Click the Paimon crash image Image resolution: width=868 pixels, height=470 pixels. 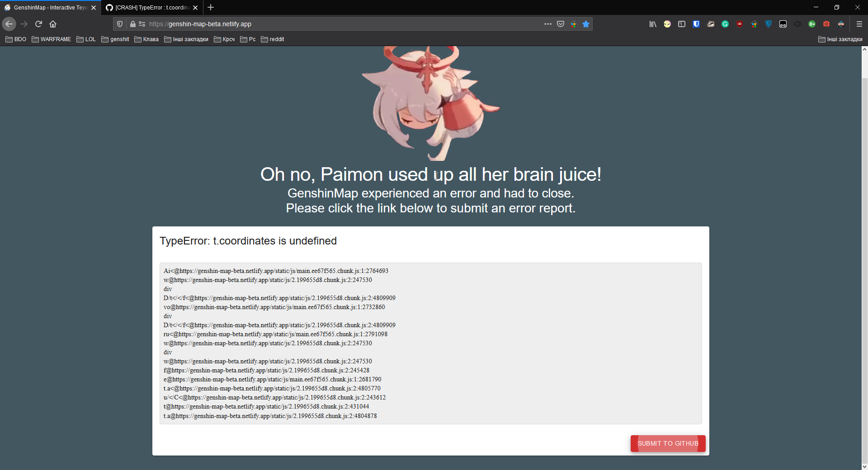click(431, 103)
